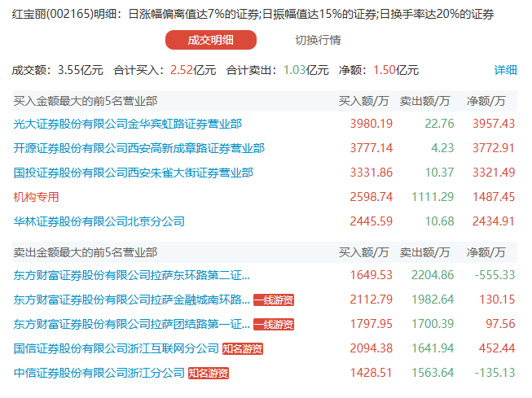Image resolution: width=532 pixels, height=398 pixels.
Task: Click net amount 97.56
Action: [500, 324]
